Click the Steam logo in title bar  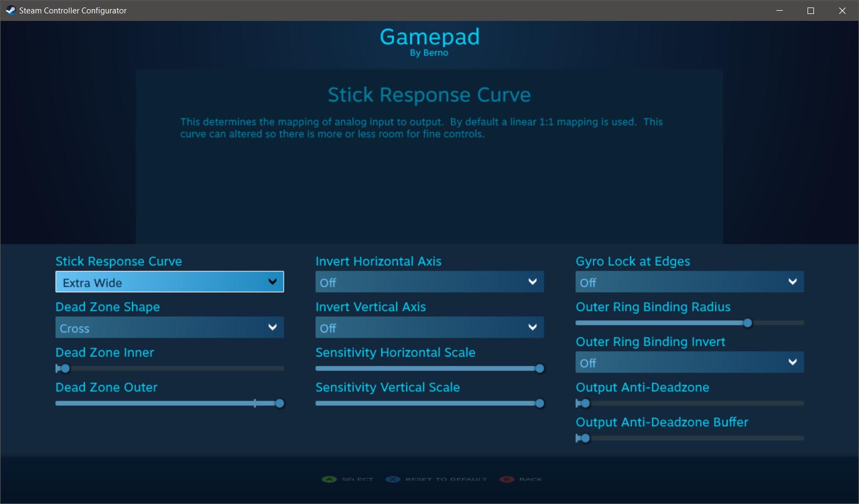(x=10, y=10)
